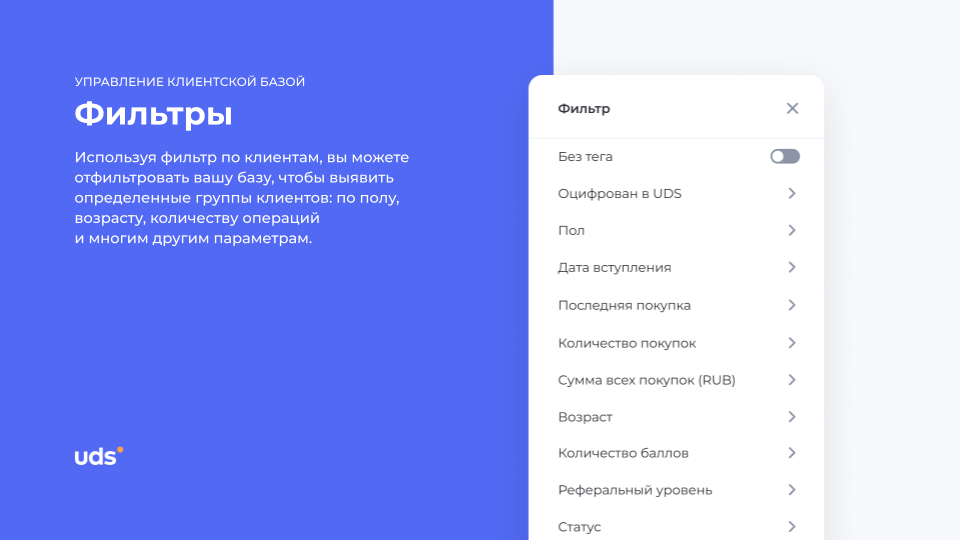Close the Фильтр panel with the X

[x=792, y=109]
